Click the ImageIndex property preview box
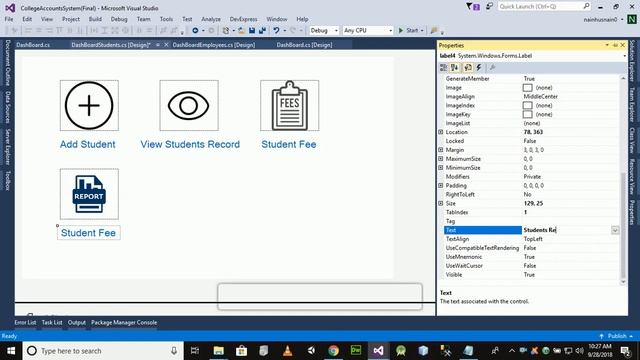640x360 pixels. (527, 105)
